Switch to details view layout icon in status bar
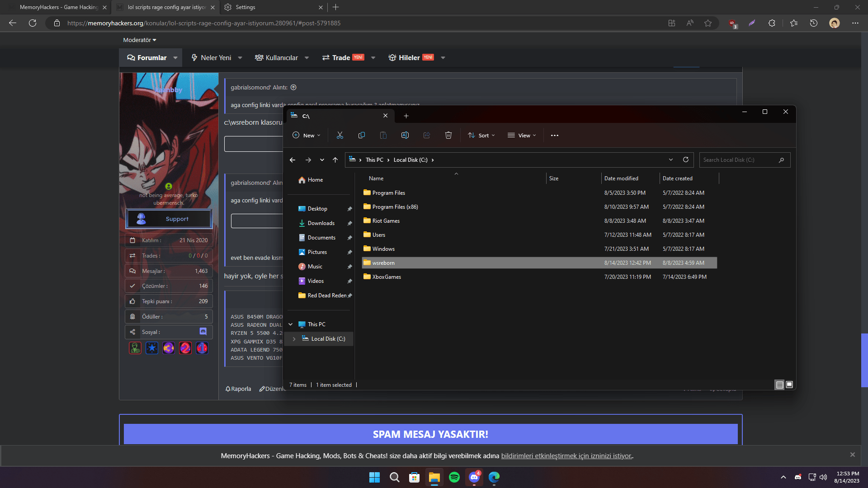868x488 pixels. click(x=780, y=385)
